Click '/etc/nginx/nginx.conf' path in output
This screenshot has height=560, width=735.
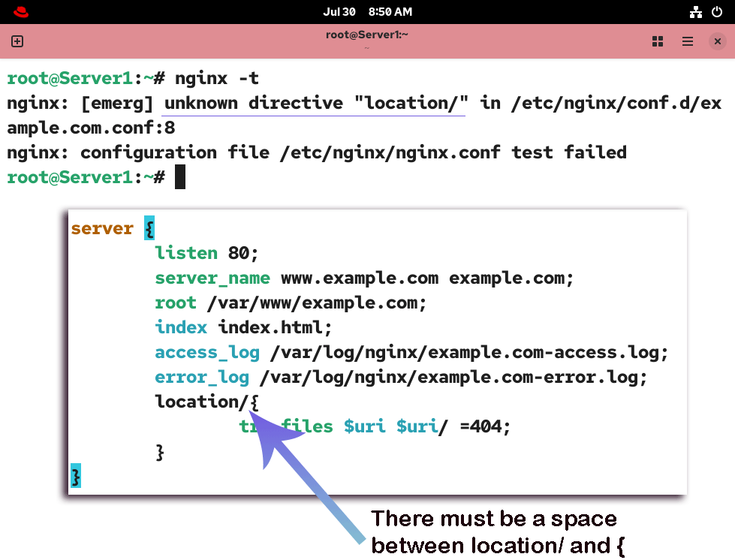tap(390, 152)
